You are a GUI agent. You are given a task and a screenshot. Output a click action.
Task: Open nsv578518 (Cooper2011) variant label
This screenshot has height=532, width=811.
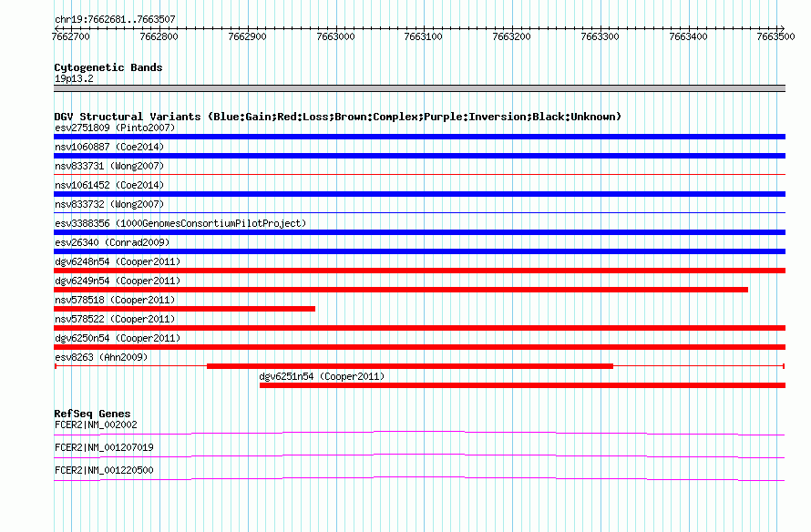(115, 300)
